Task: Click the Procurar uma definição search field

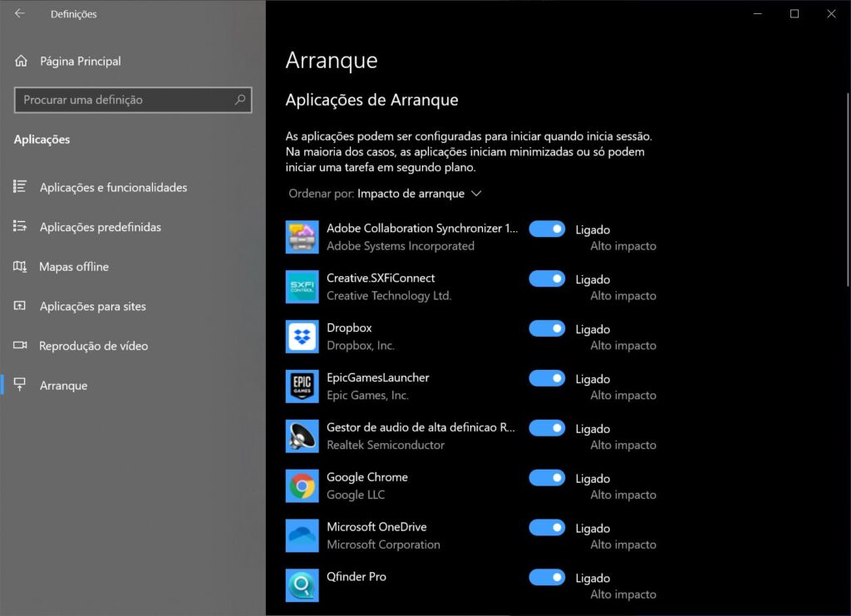Action: 133,100
